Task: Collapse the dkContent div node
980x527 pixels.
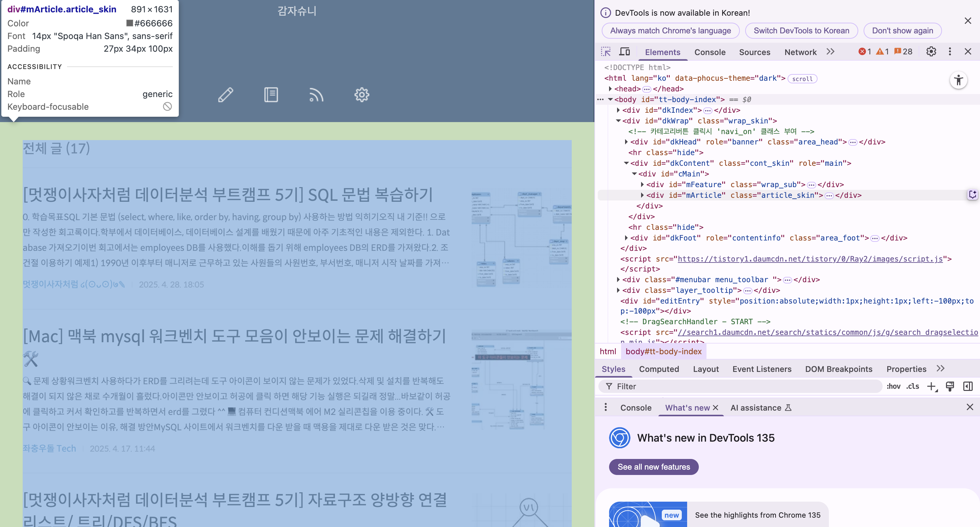Action: click(x=626, y=163)
